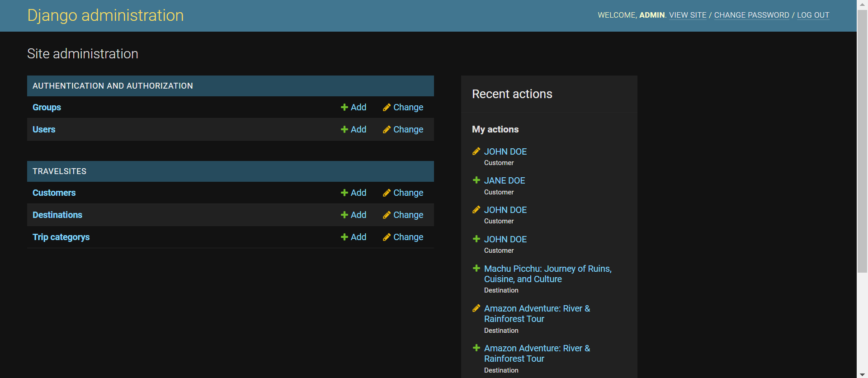Viewport: 868px width, 378px height.
Task: Click Change text for Trip categorys
Action: (408, 237)
